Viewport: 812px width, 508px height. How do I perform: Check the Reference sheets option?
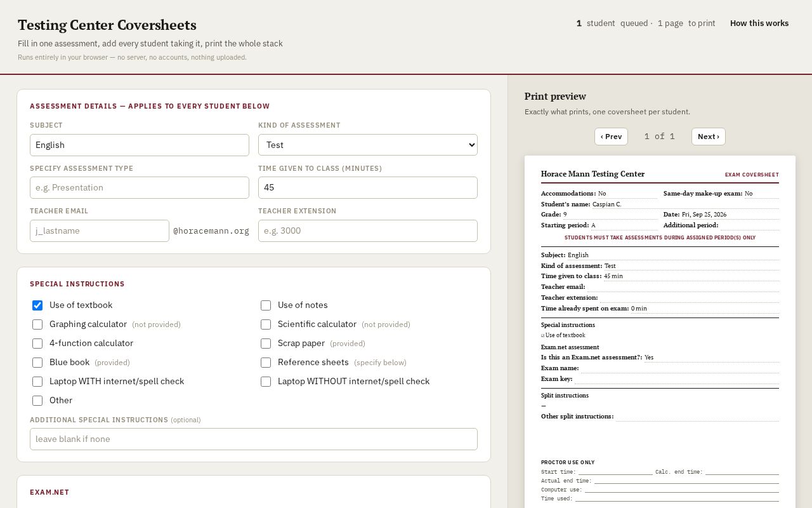pyautogui.click(x=266, y=363)
